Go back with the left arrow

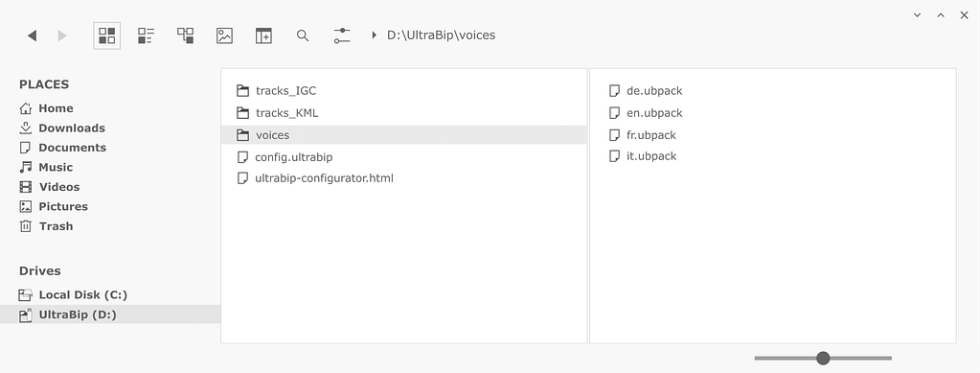point(32,35)
